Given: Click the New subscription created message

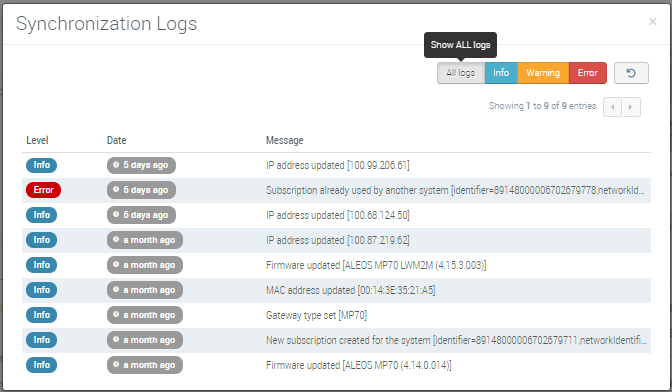Looking at the screenshot, I should click(x=456, y=340).
